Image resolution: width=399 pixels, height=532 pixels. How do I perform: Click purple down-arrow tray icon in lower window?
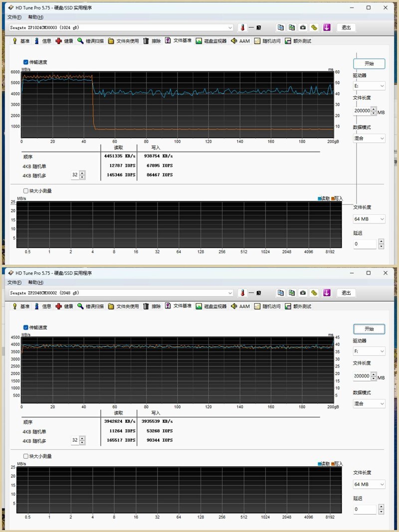[x=327, y=293]
